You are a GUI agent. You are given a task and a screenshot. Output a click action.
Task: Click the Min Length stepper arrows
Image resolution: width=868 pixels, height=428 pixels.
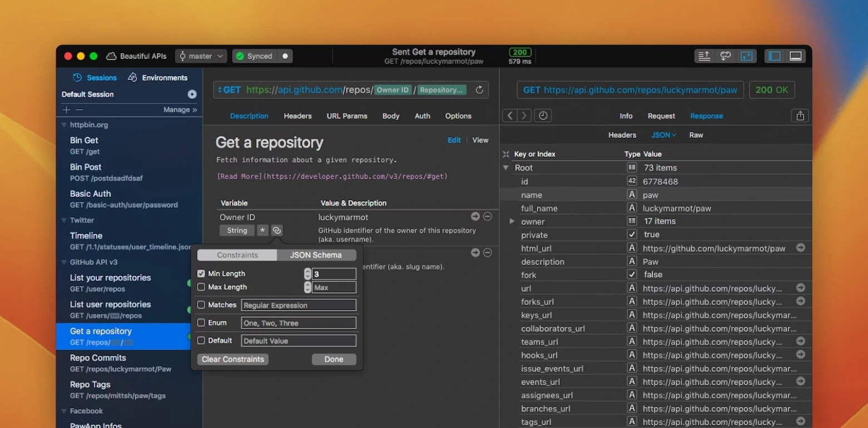[308, 273]
